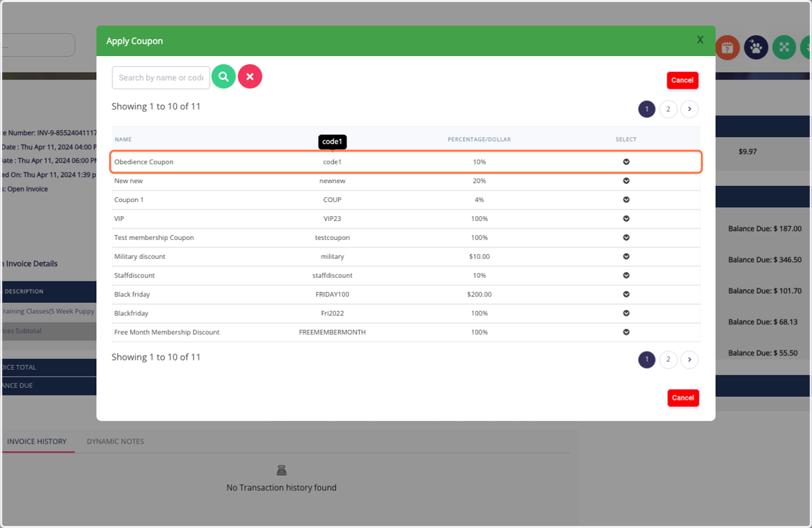Select the VIP coupon check icon
812x528 pixels.
pyautogui.click(x=626, y=219)
